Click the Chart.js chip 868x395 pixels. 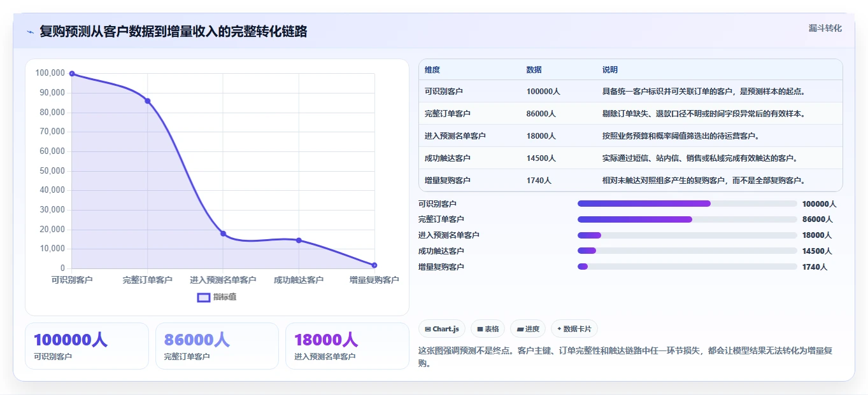pos(441,329)
